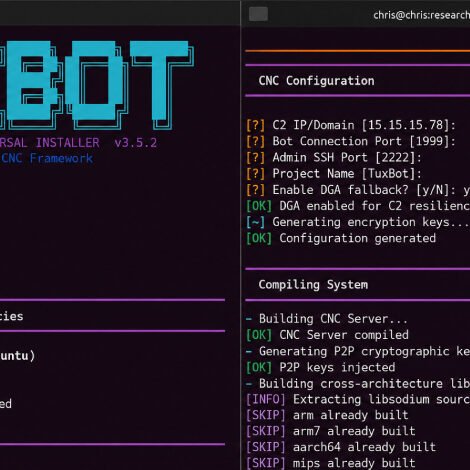470x470 pixels.
Task: Click the gray new-tab button in the terminal header
Action: [258, 14]
